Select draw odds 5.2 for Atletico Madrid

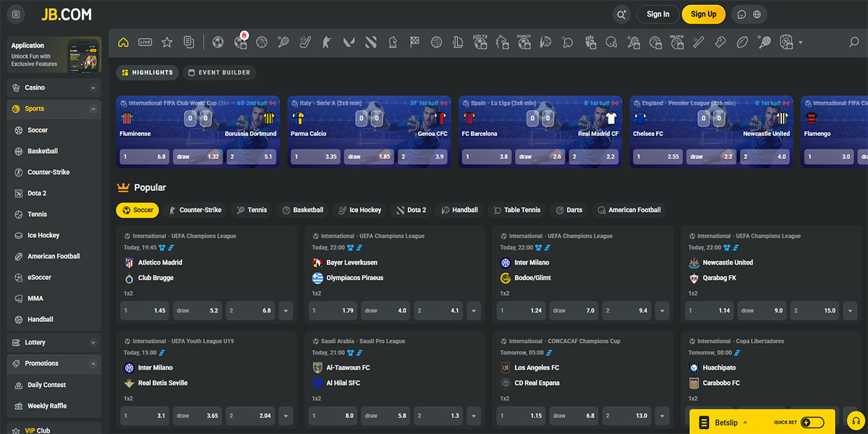tap(197, 311)
